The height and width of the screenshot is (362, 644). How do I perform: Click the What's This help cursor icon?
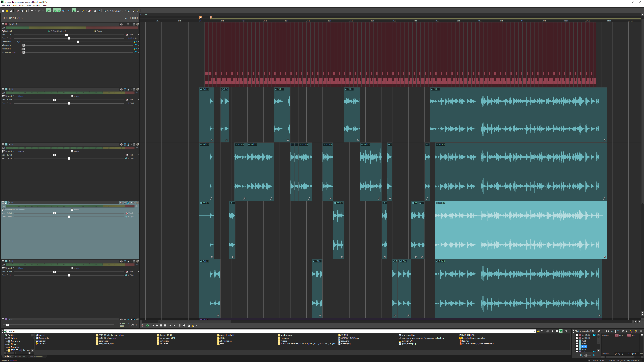(138, 11)
